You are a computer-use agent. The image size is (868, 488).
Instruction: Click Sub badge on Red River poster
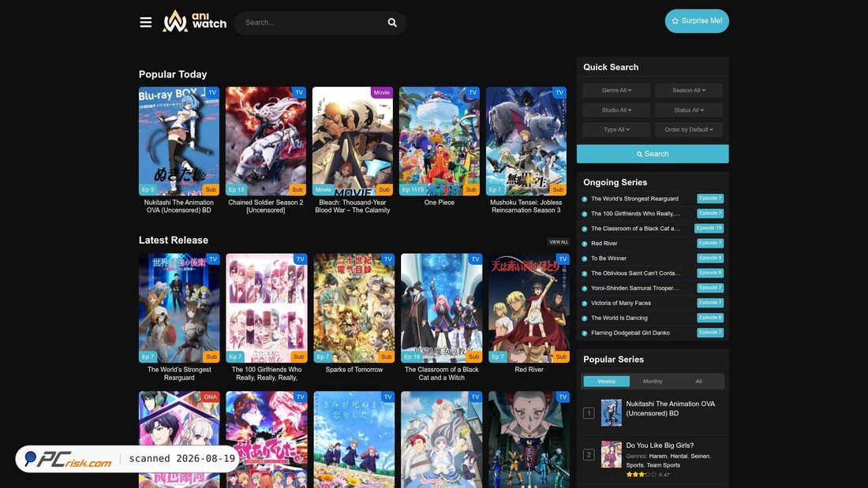pyautogui.click(x=561, y=357)
